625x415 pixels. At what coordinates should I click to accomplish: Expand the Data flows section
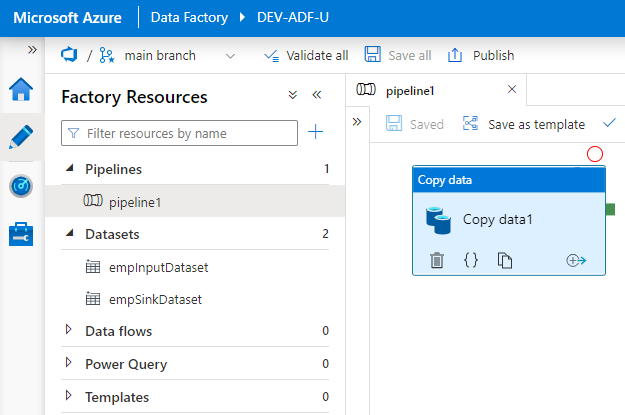69,329
